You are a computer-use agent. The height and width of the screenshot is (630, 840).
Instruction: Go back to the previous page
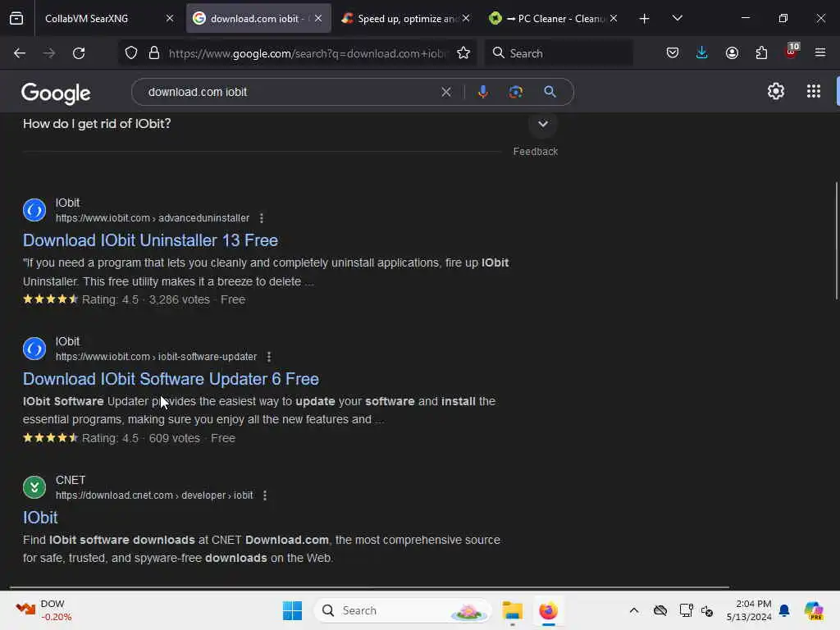click(20, 53)
